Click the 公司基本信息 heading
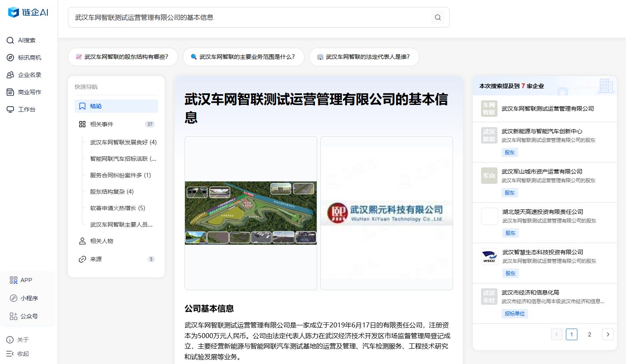Image resolution: width=626 pixels, height=364 pixels. point(209,308)
